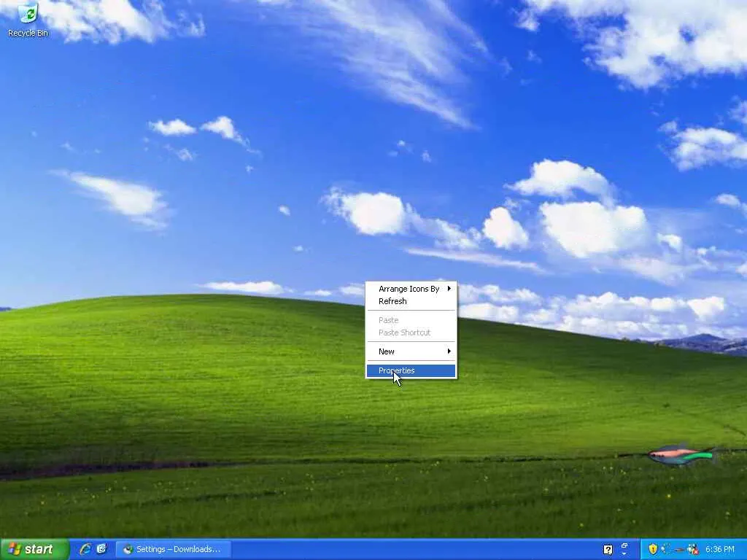
Task: Open the yellow Security Center shield icon
Action: pyautogui.click(x=653, y=549)
